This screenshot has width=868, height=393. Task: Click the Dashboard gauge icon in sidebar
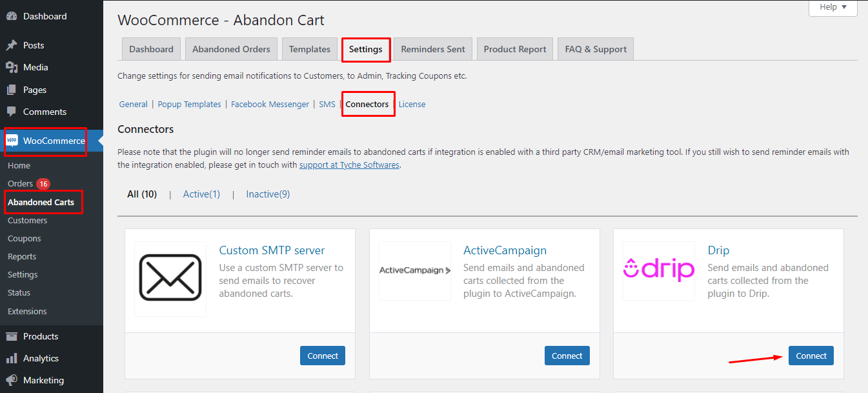(12, 16)
